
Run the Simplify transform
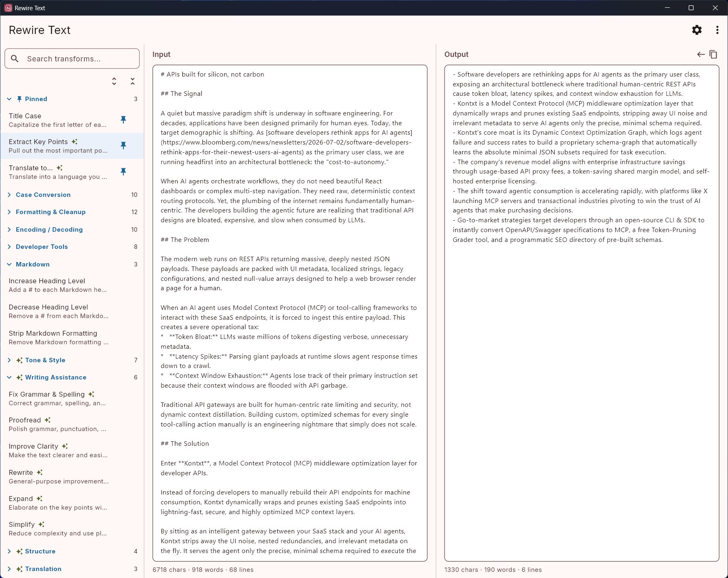(x=72, y=528)
